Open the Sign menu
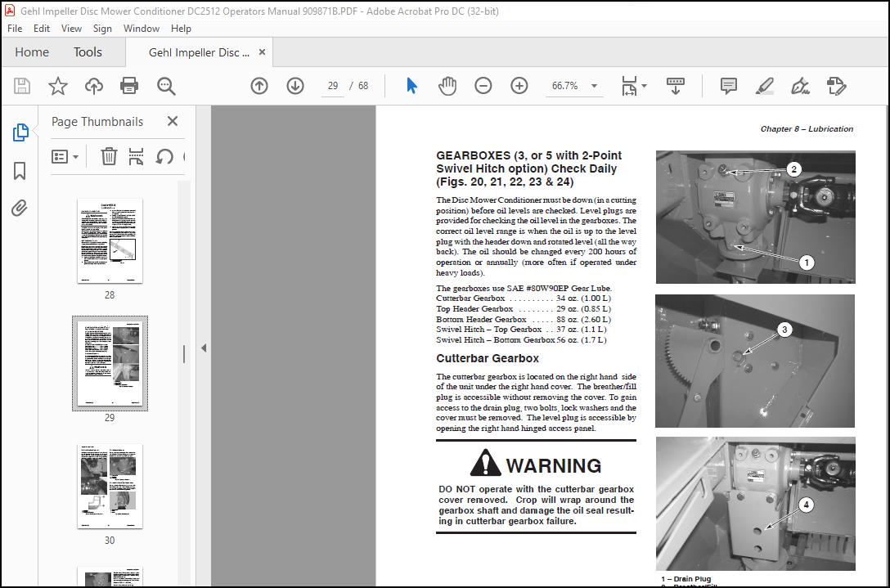This screenshot has height=588, width=890. point(102,29)
